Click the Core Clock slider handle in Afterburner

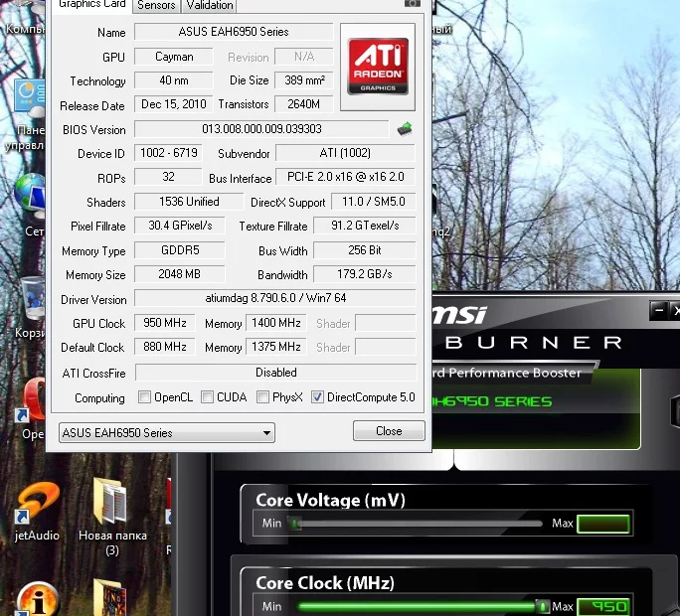[542, 606]
